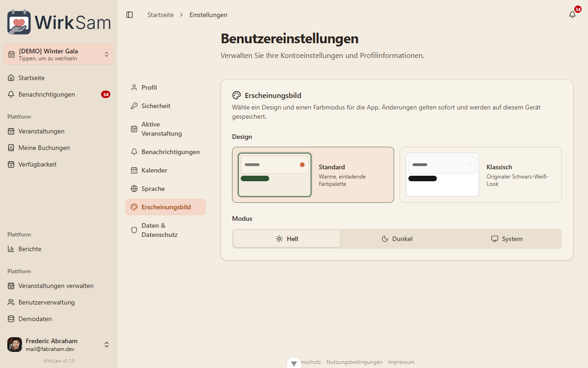The image size is (588, 368).
Task: Click the red 34 badge in the sidebar
Action: coord(106,94)
